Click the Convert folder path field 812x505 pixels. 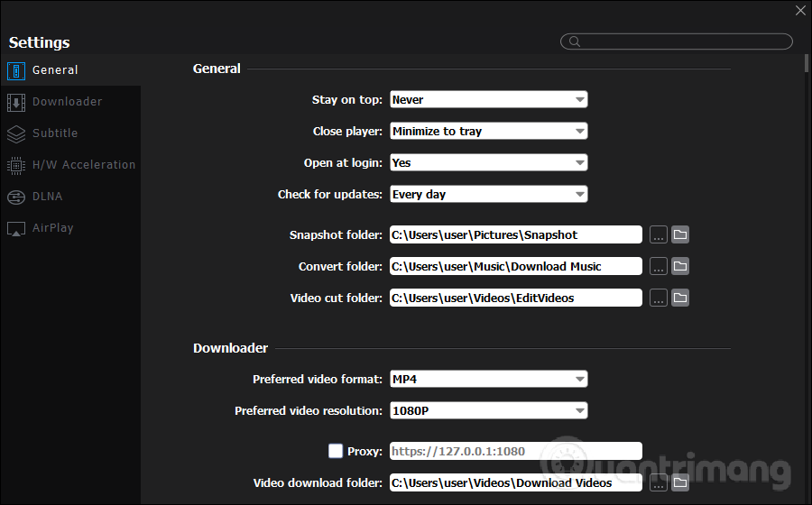click(516, 266)
